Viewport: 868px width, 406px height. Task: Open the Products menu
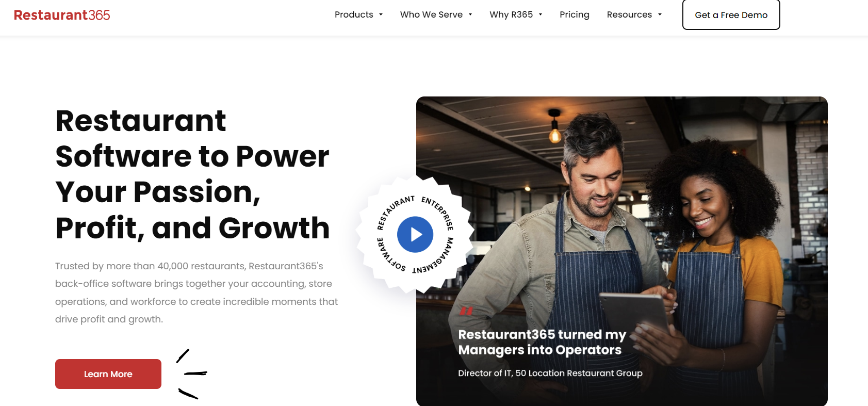pyautogui.click(x=354, y=14)
